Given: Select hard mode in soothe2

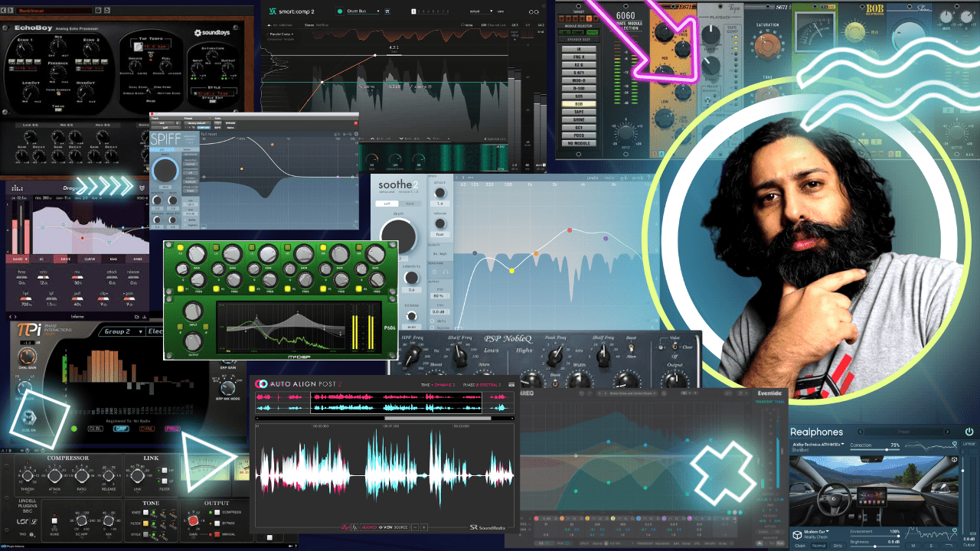Looking at the screenshot, I should point(410,204).
